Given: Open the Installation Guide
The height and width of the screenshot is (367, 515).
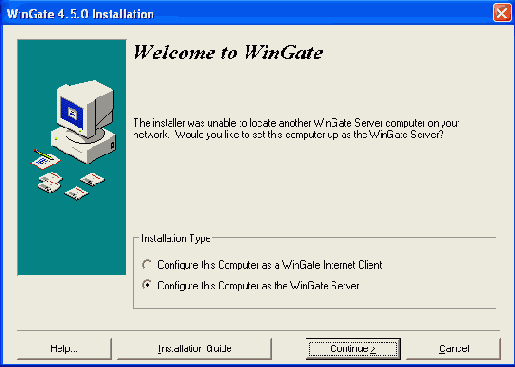Looking at the screenshot, I should click(x=194, y=349).
